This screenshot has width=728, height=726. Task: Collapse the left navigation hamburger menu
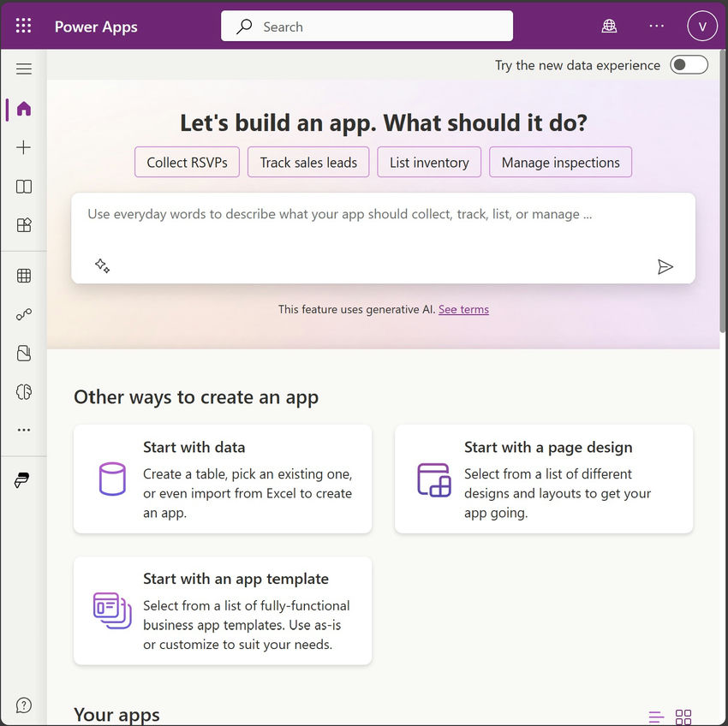pos(24,69)
